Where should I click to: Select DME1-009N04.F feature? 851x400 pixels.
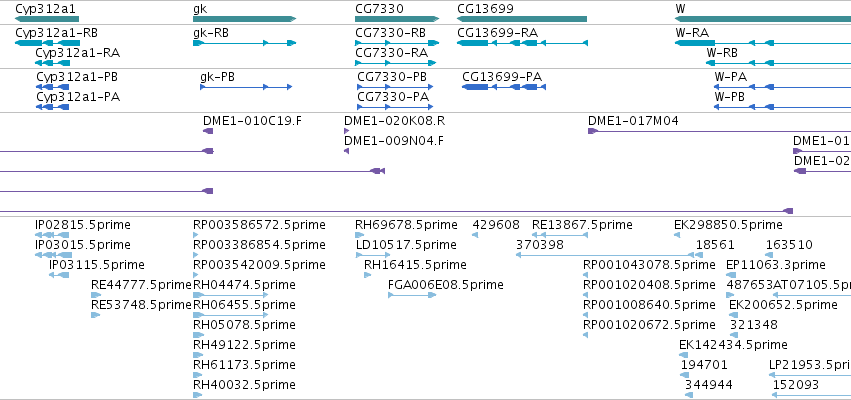346,151
